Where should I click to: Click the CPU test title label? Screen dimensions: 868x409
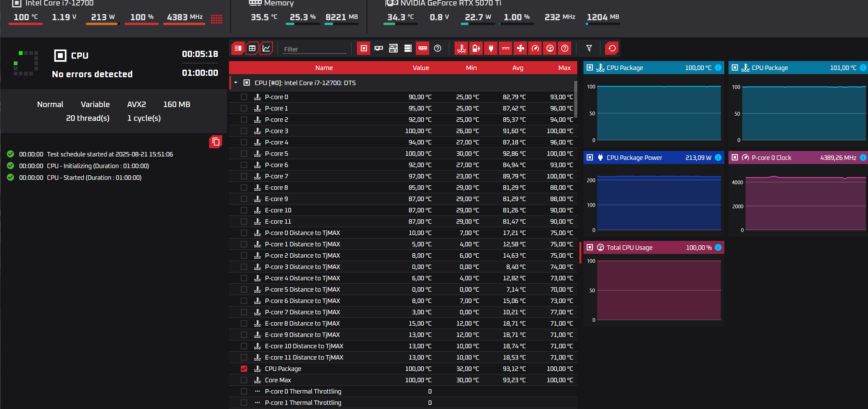(x=80, y=56)
